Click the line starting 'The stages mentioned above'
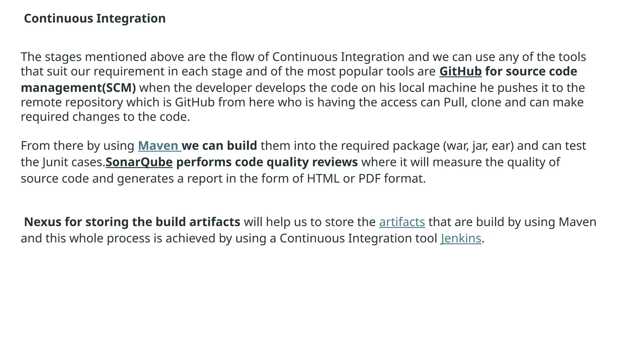 tap(303, 57)
